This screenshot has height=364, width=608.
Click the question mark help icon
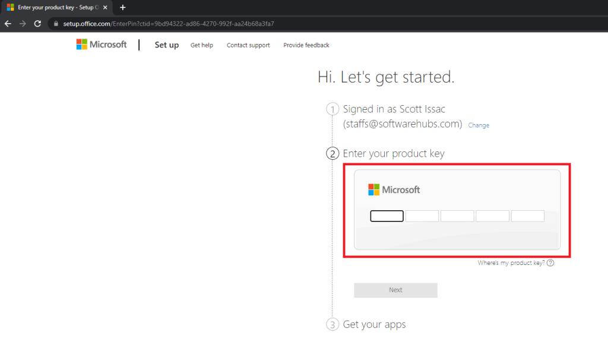(550, 263)
